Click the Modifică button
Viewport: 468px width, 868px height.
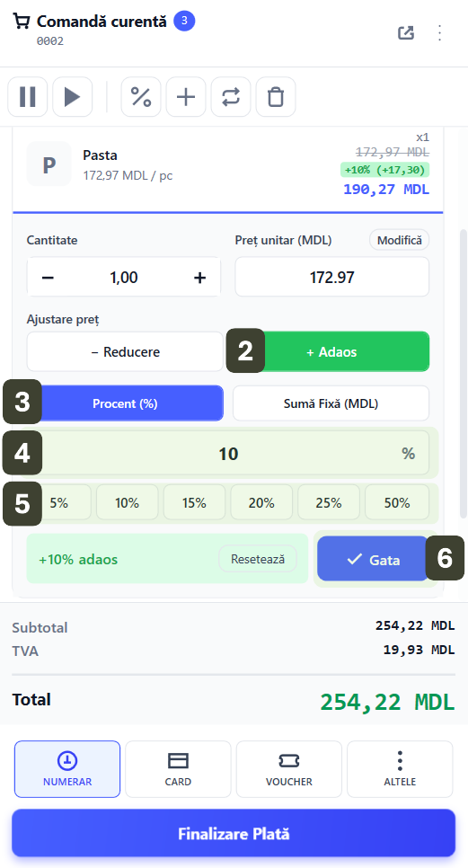[x=400, y=240]
